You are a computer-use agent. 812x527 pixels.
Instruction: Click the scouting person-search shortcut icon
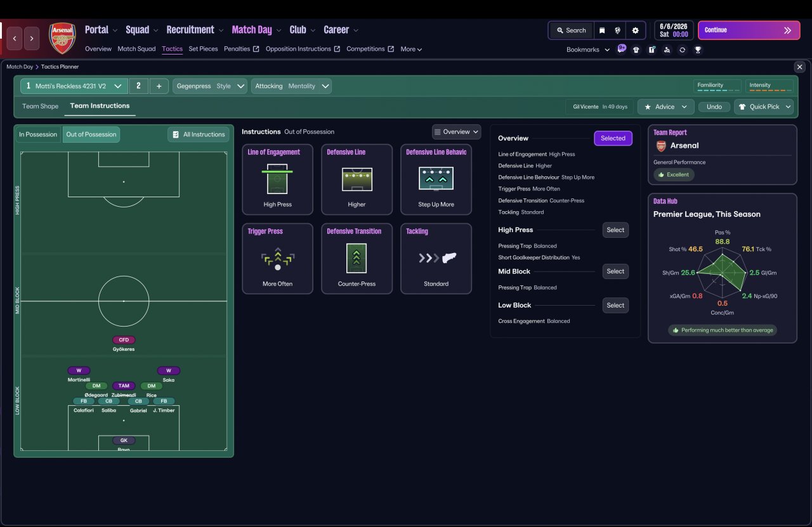coord(667,49)
